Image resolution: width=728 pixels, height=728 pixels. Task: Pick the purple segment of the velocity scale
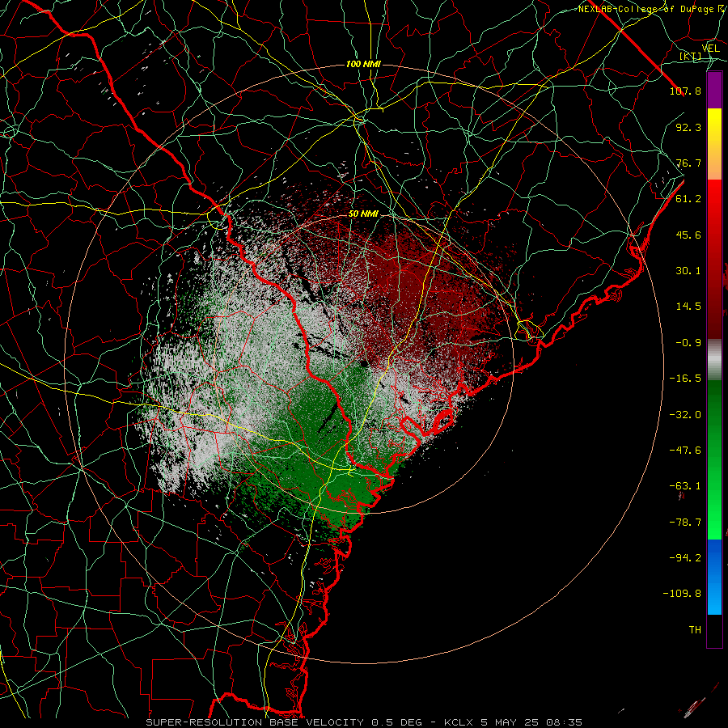tap(714, 91)
